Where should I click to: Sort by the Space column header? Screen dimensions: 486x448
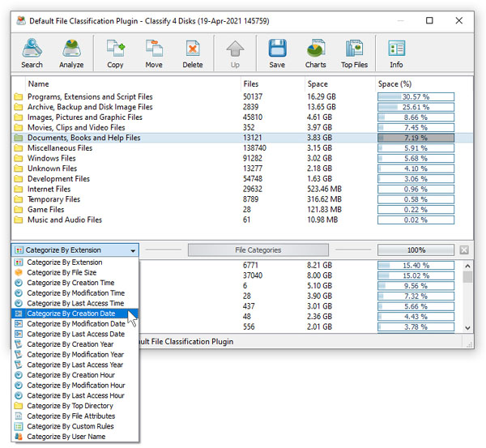tap(340, 84)
